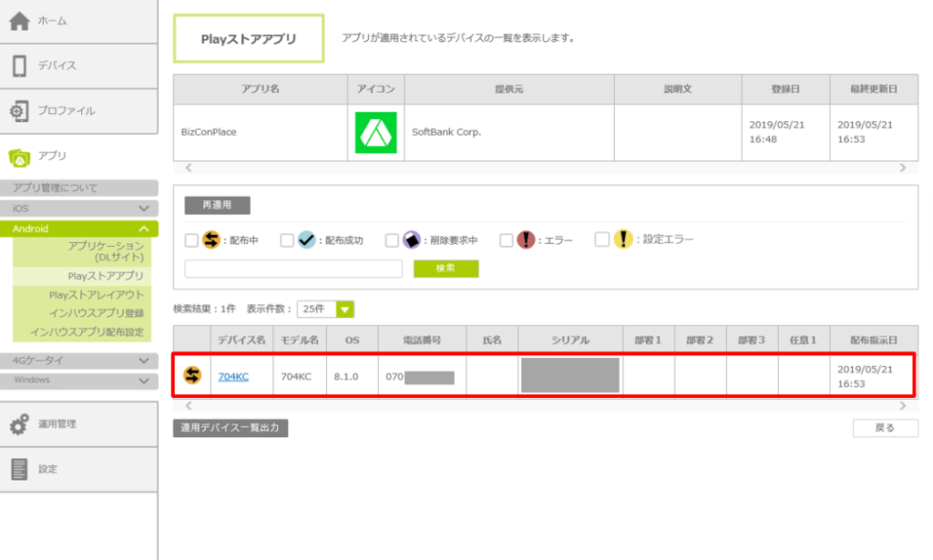Open the Device phone icon in sidebar

point(19,66)
